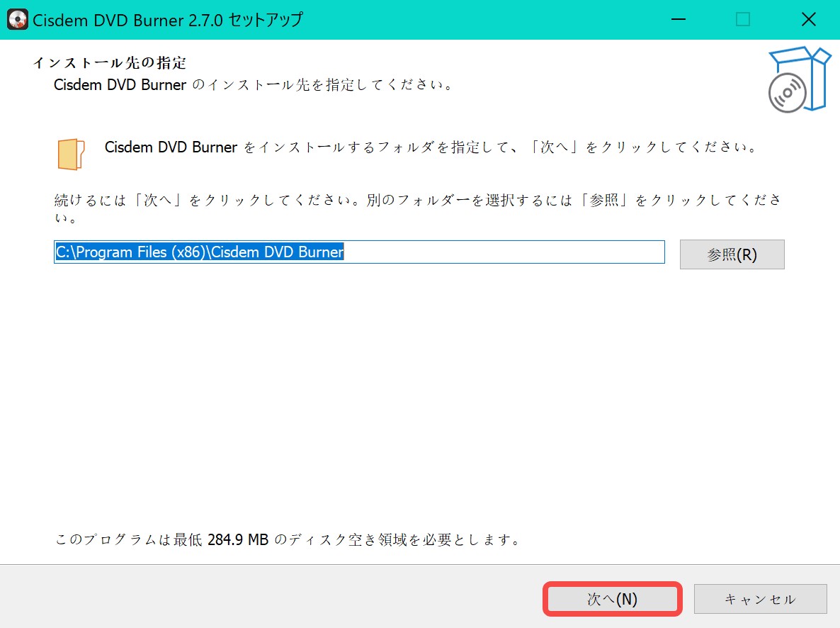This screenshot has height=628, width=840.
Task: Click the 284.9 MB disk space text
Action: tap(288, 539)
